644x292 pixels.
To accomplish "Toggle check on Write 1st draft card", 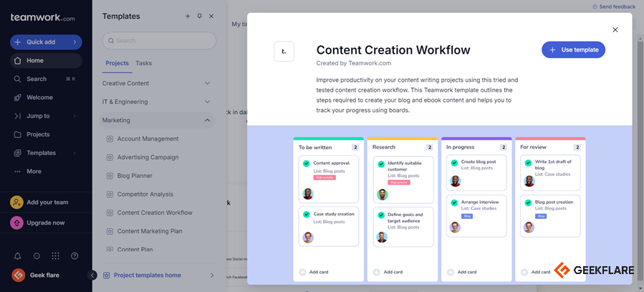I will [528, 163].
